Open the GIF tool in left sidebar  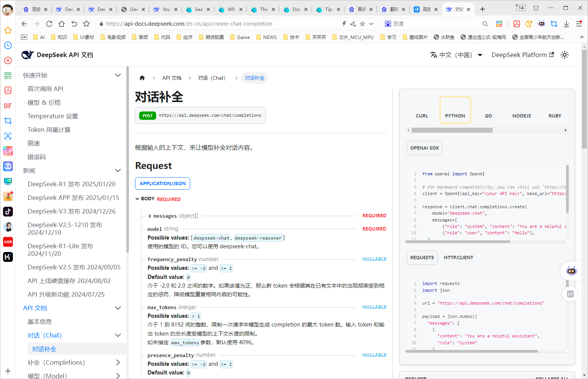click(8, 106)
